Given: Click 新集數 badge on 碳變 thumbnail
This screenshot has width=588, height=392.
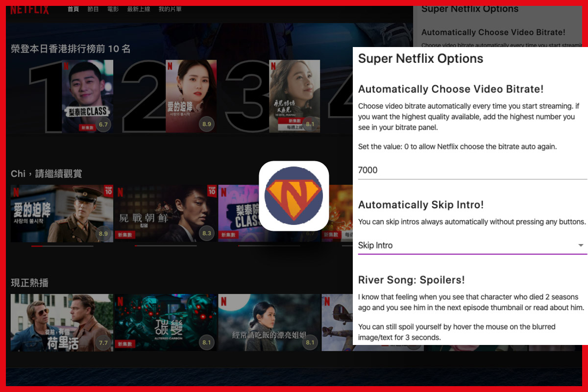Looking at the screenshot, I should (x=124, y=344).
